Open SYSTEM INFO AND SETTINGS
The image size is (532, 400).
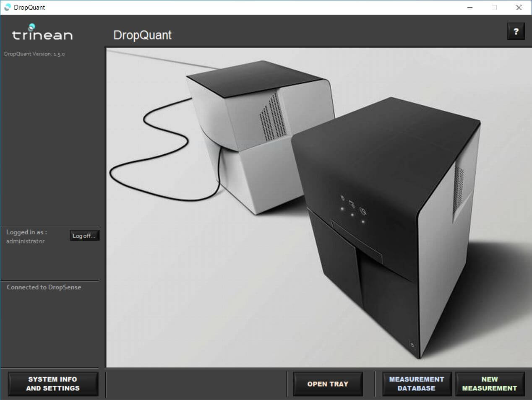53,383
